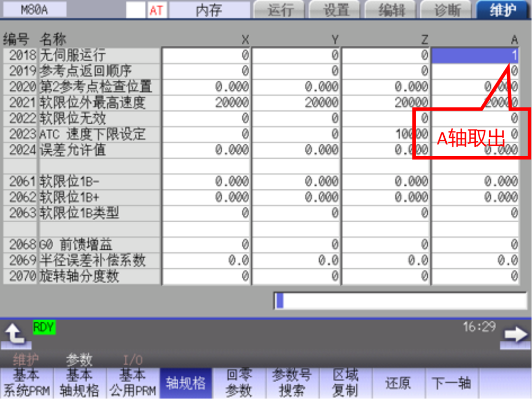The image size is (532, 399).
Task: Select highlighted A-axis cell for parameter 2018
Action: [475, 56]
